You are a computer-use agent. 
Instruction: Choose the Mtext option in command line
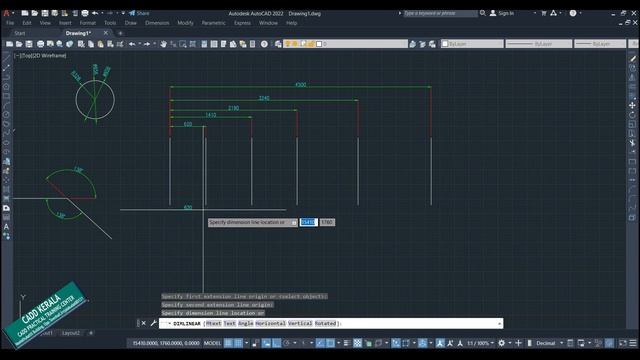(213, 323)
